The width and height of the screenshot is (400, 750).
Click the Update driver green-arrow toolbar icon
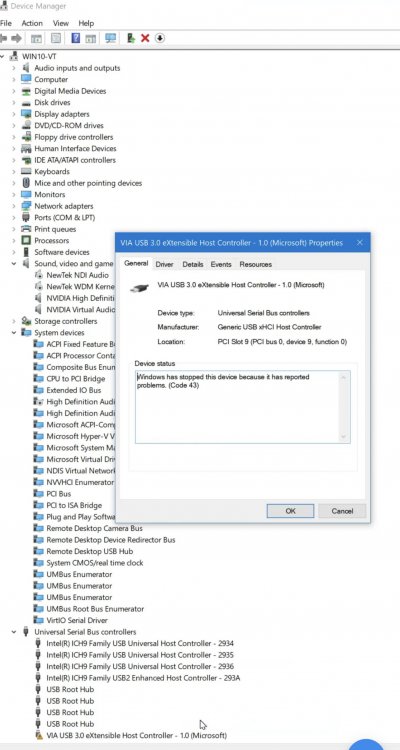(x=131, y=38)
